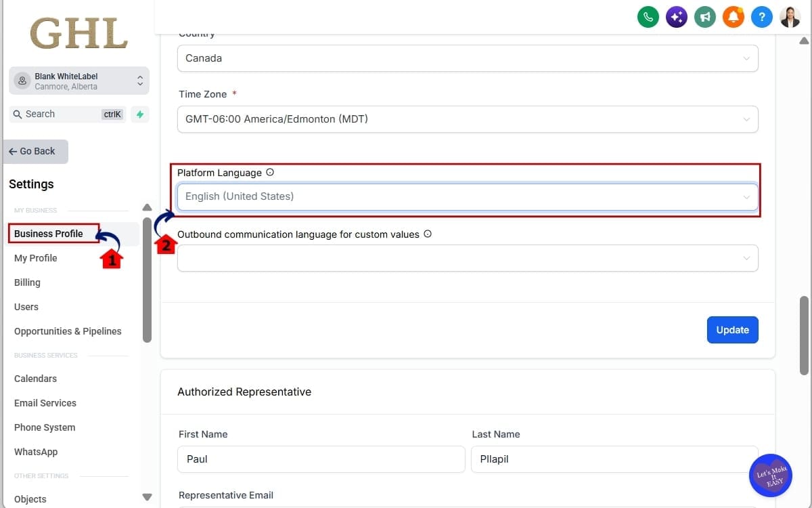Click the GHL logo

pos(78,33)
